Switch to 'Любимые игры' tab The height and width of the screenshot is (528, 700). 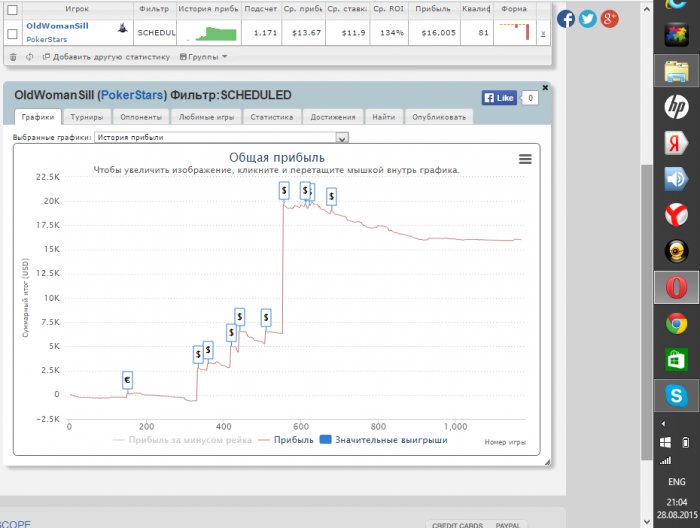(206, 117)
